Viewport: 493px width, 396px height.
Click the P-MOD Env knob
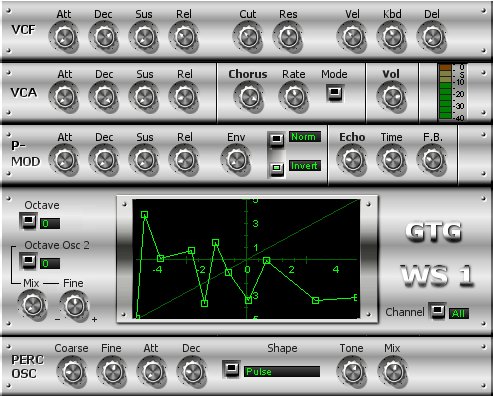pyautogui.click(x=236, y=160)
